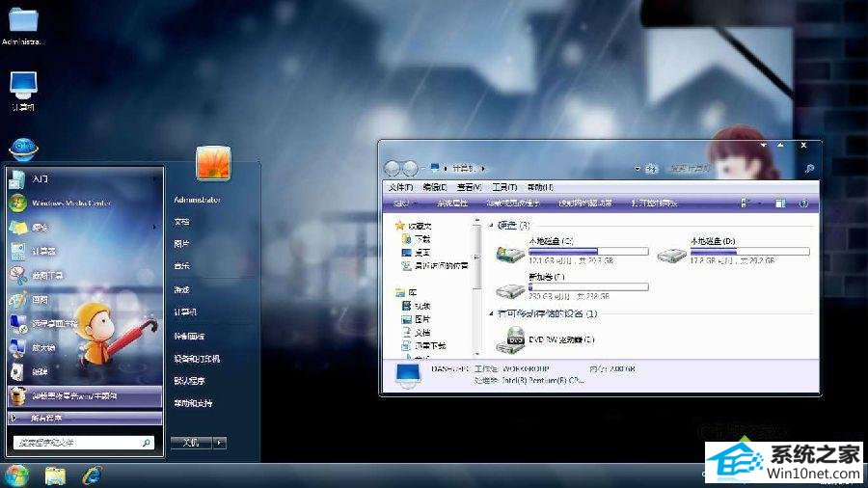Open Devices and Printers (设备和打印机)
868x488 pixels.
[197, 359]
